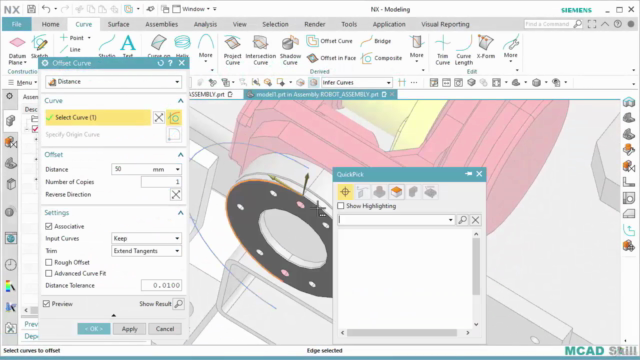640x360 pixels.
Task: Enable Rough Offset option
Action: [x=49, y=262]
